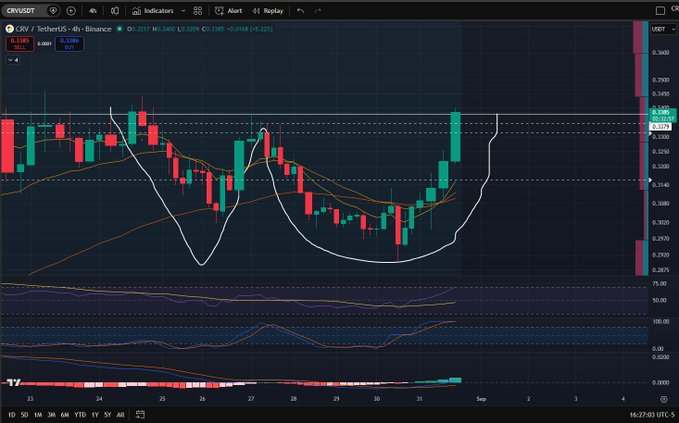Create an Alert
The height and width of the screenshot is (423, 679).
point(229,10)
